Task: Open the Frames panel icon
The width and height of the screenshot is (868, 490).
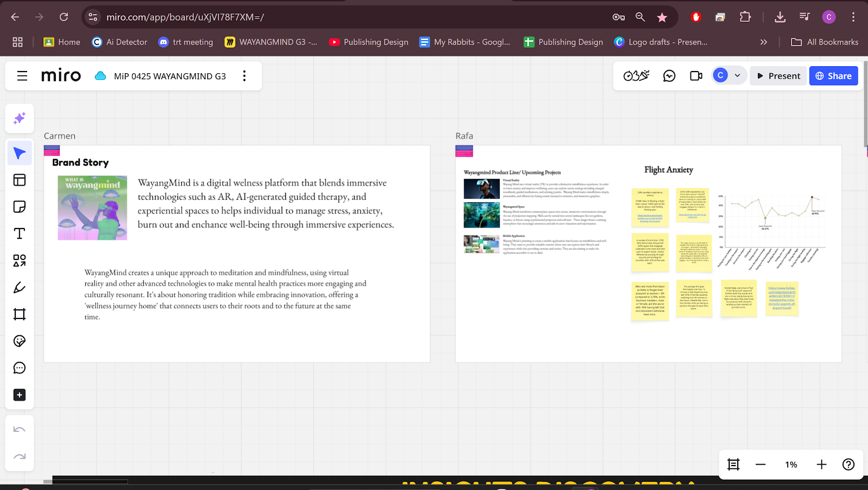Action: (x=733, y=464)
